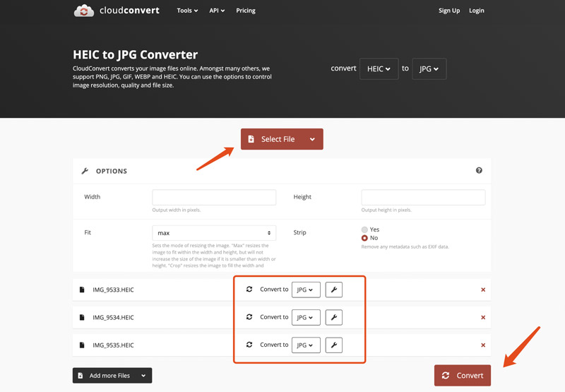Screen dimensions: 565x392
Task: Click the Output width in pixels hint
Action: tap(176, 210)
